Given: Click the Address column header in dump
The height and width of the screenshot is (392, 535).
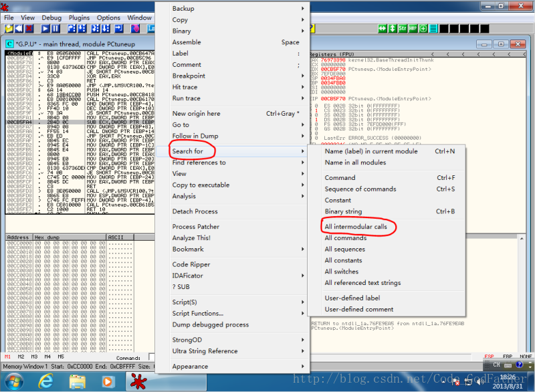Looking at the screenshot, I should click(x=19, y=237).
